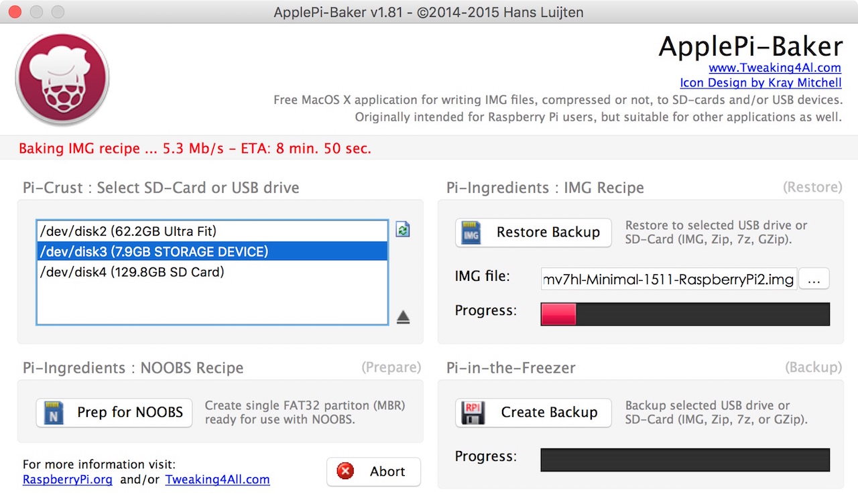The height and width of the screenshot is (504, 858).
Task: Click the IMG card icon on Restore Backup
Action: 472,233
